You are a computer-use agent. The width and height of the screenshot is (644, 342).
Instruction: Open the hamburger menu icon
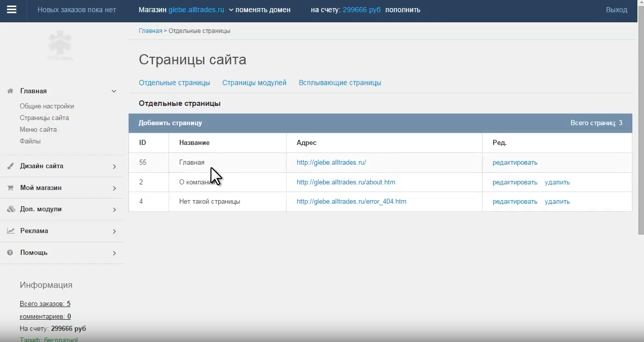click(12, 10)
